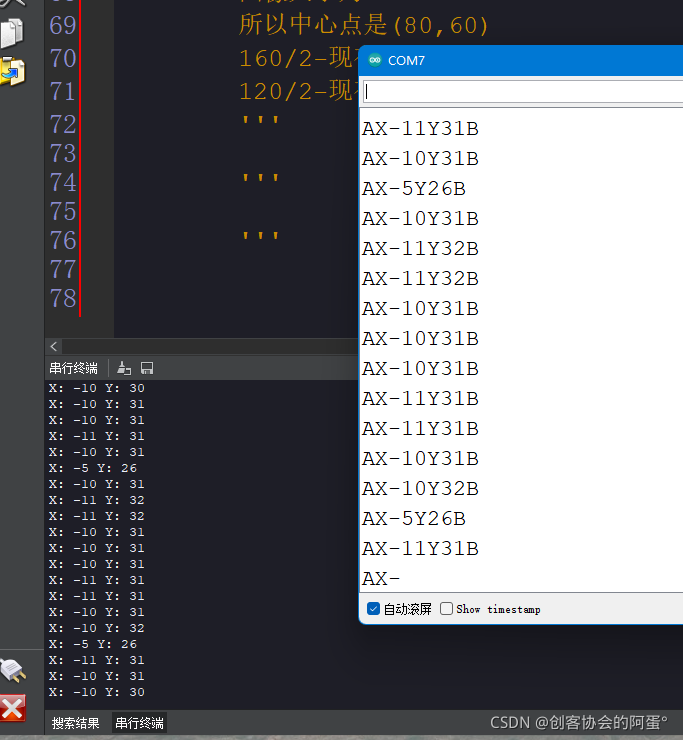Screen dimensions: 683x740
Task: Click the red stop script X icon
Action: coord(13,708)
